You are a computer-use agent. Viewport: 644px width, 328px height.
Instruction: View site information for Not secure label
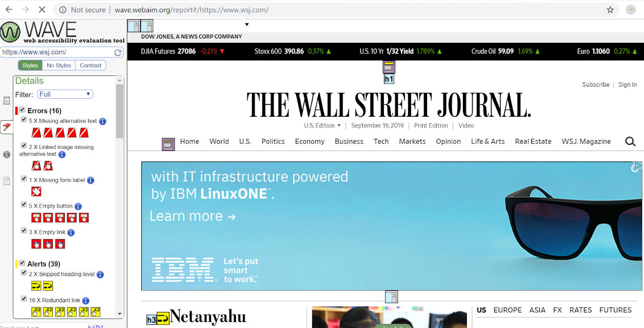83,10
